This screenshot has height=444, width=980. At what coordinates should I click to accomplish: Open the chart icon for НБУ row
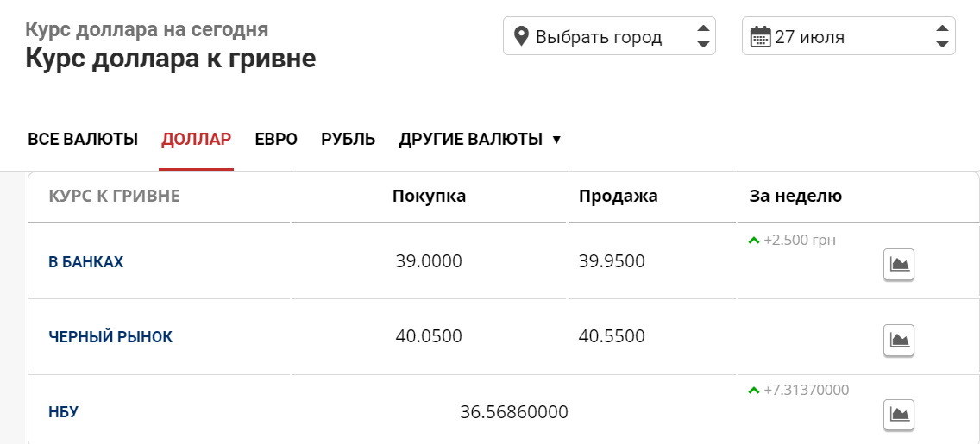tap(898, 415)
